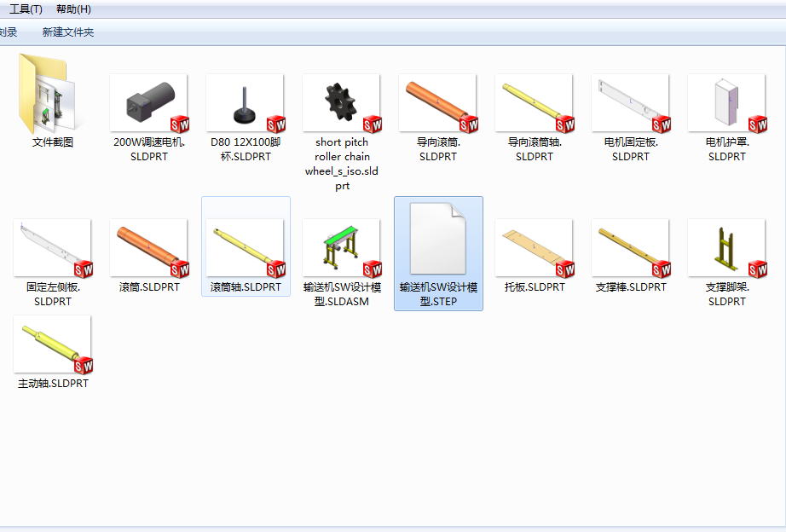Click the 托板.SLDPRT file name text

(x=534, y=287)
